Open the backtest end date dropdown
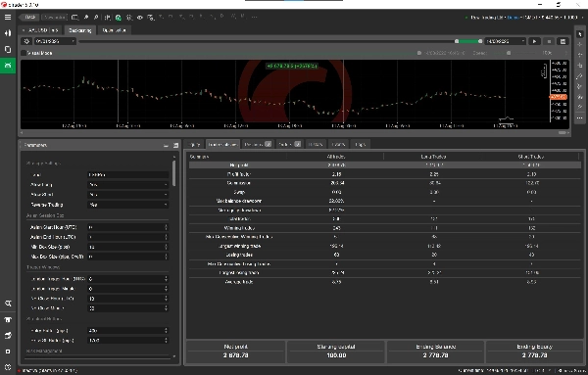Viewport: 588px width, 375px height. 505,41
